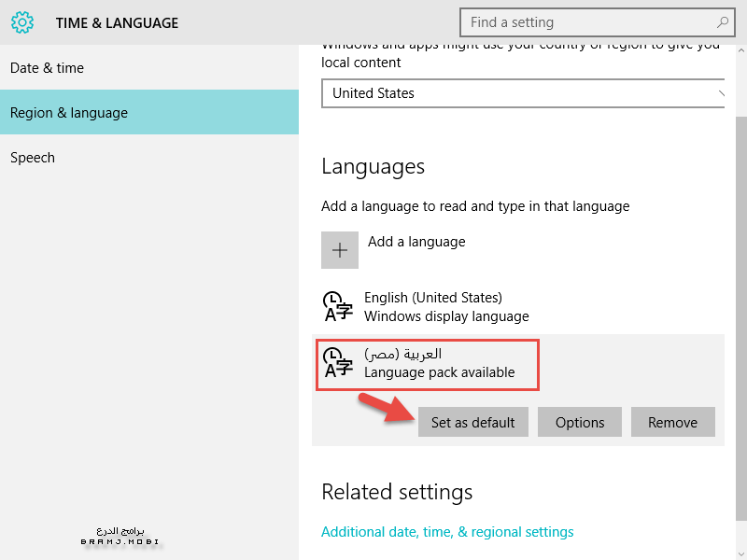Select English (United States) display language item
Screen dimensions: 747x560
(446, 307)
